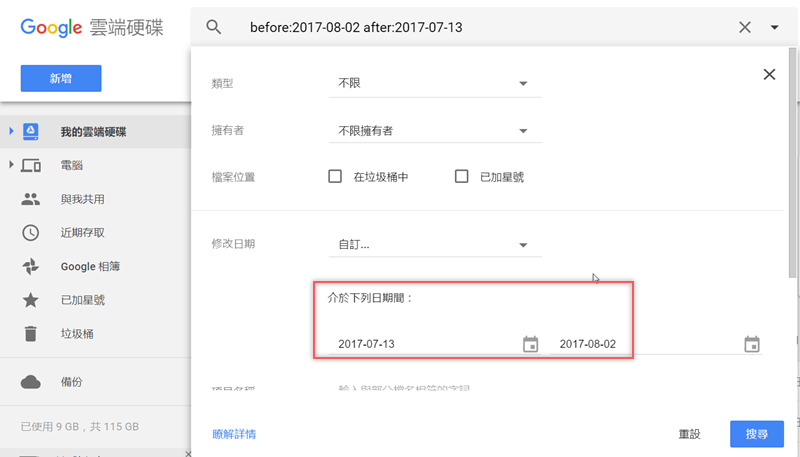This screenshot has height=457, width=800.
Task: Click the blue 搜尋 button
Action: click(757, 434)
